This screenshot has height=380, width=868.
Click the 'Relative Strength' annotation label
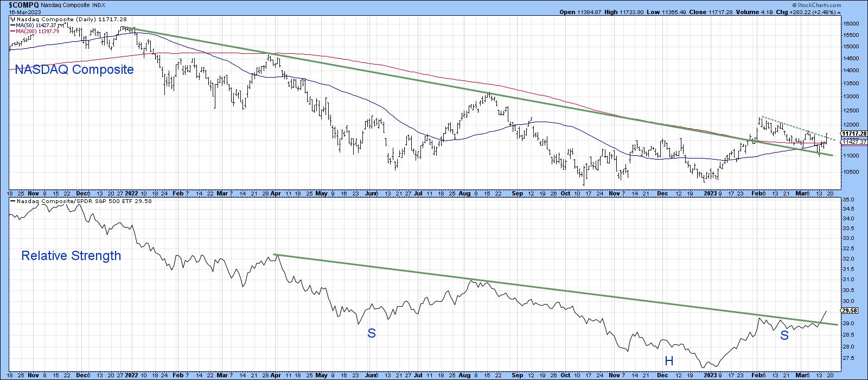[71, 256]
